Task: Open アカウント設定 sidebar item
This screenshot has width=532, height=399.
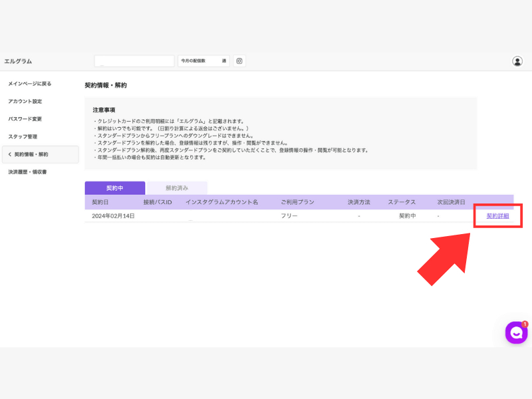Action: (25, 101)
